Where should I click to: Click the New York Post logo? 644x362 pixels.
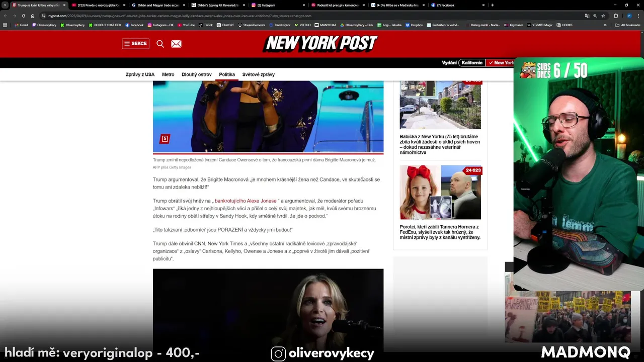(x=320, y=44)
